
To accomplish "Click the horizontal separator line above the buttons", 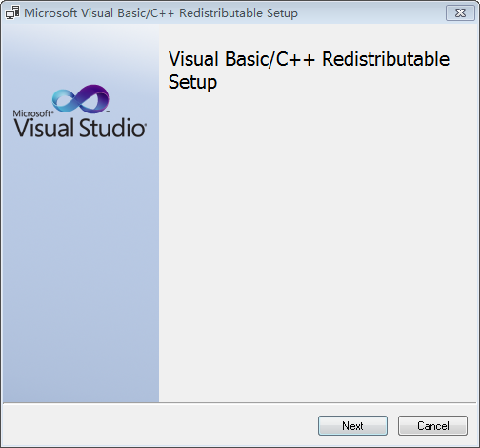I will [x=240, y=403].
